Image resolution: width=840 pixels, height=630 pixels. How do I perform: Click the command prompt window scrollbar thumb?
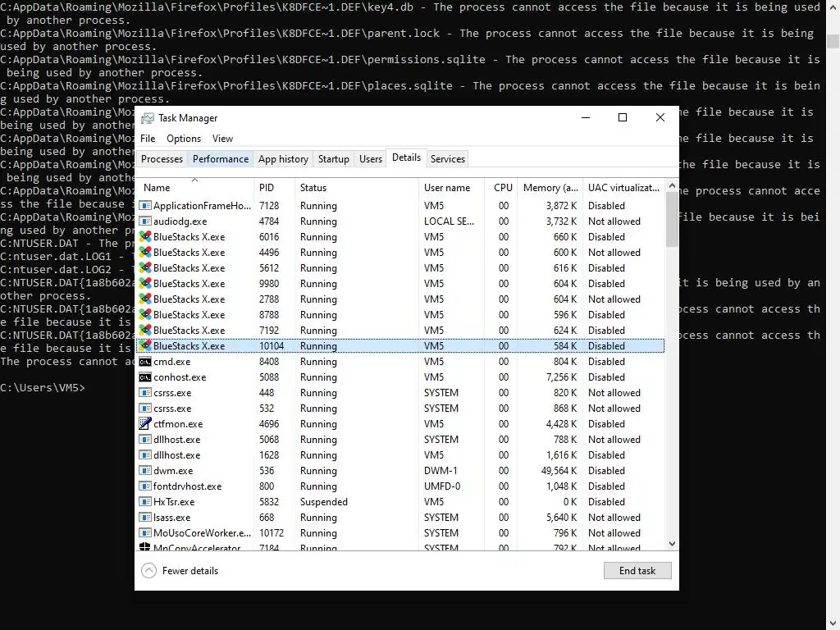[833, 42]
